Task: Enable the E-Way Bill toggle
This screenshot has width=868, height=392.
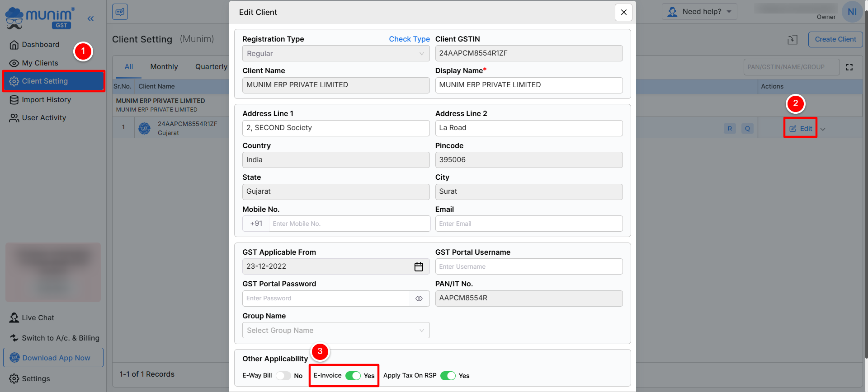Action: pos(283,376)
